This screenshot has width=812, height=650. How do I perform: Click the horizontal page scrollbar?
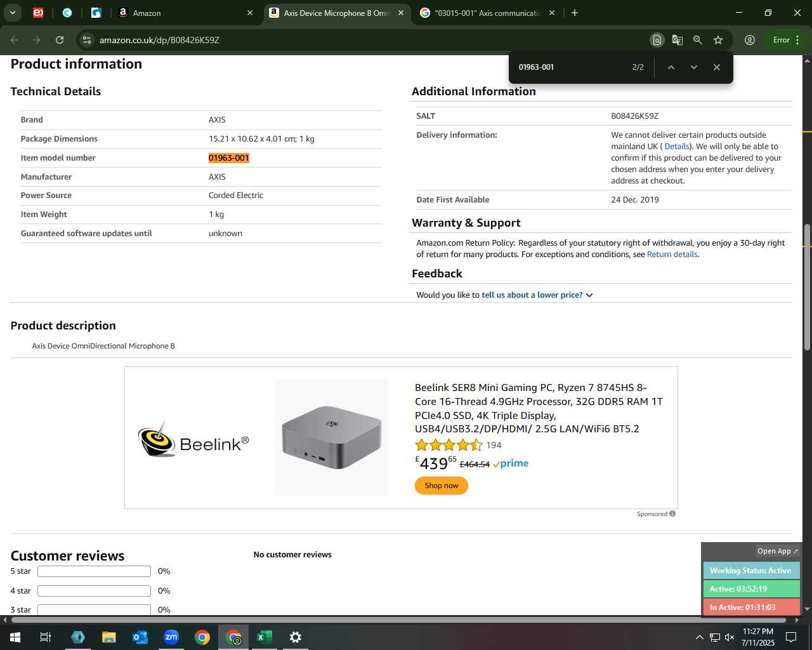tap(398, 620)
